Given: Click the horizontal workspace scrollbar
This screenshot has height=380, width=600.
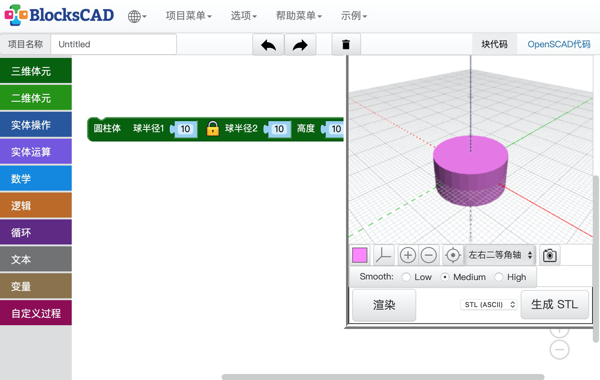Looking at the screenshot, I should (x=383, y=377).
